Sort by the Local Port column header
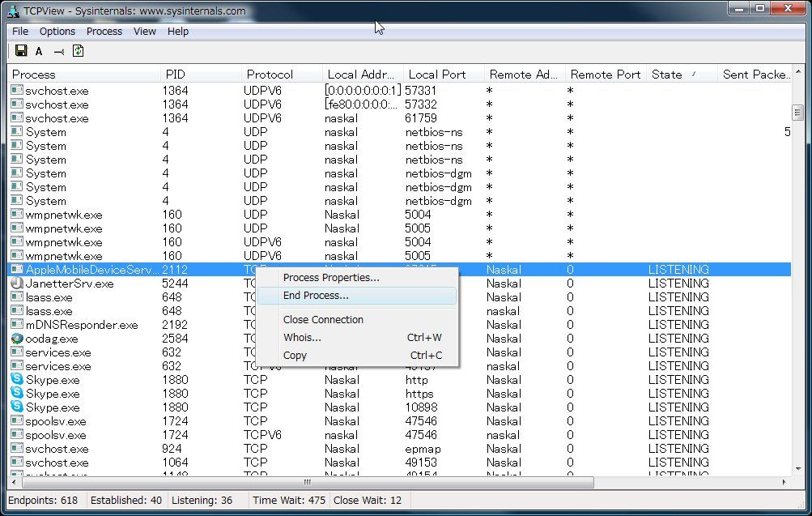 tap(444, 74)
